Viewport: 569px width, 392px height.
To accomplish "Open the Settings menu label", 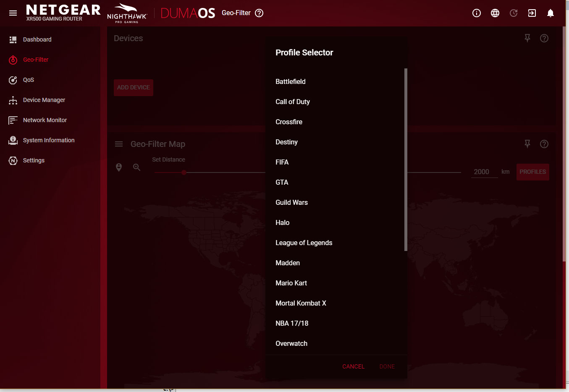I will [x=34, y=160].
